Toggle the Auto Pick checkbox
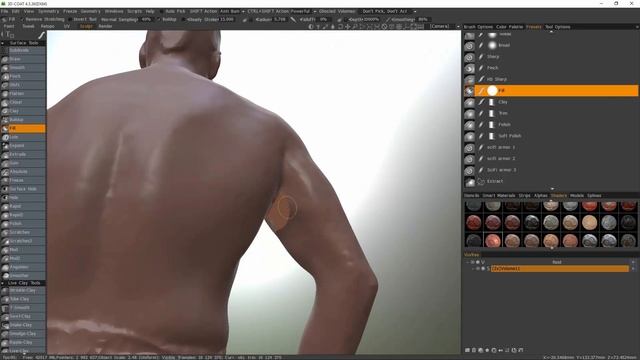Viewport: 640px width, 360px height. pos(162,11)
